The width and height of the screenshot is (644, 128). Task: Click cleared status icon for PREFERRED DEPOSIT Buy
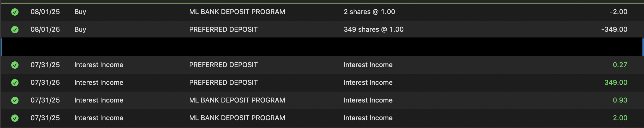(15, 30)
